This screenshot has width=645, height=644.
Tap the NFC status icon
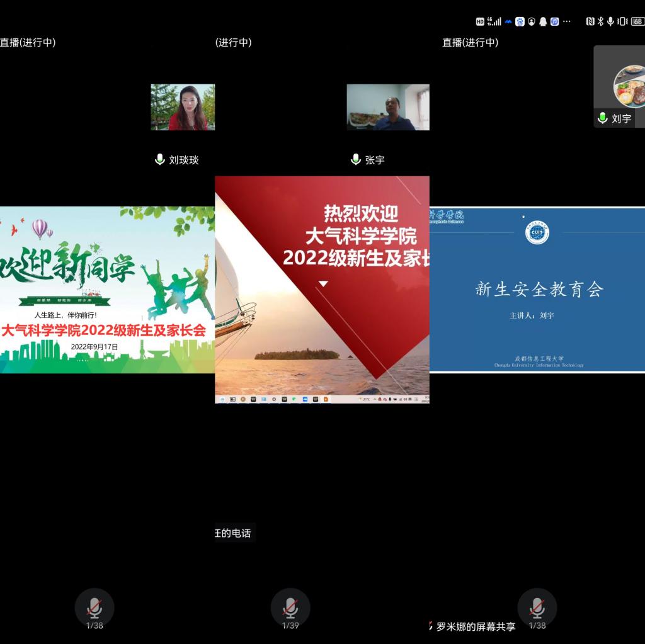point(590,21)
